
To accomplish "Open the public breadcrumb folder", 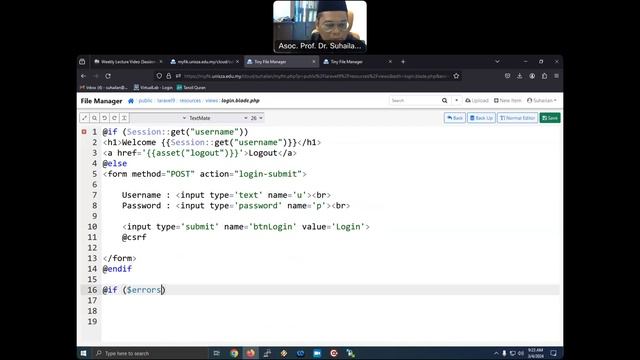I will pos(145,100).
